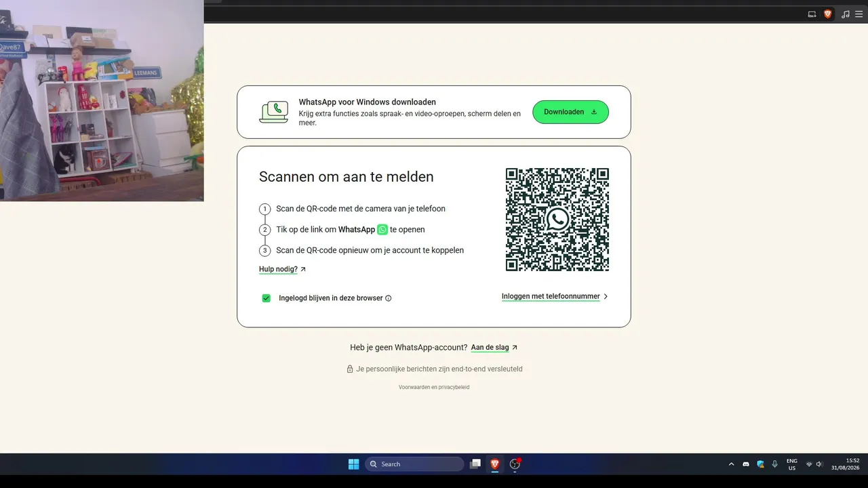Click the WhatsApp QR code

point(557,220)
